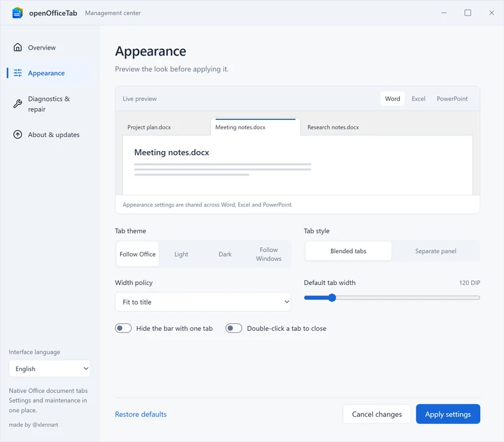Open Diagnostics & repair section
The image size is (504, 442).
tap(50, 104)
